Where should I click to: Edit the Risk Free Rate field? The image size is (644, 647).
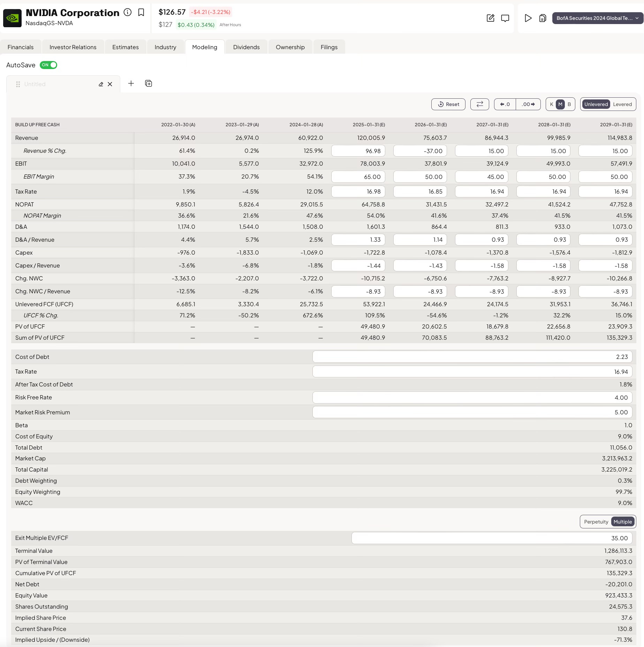point(472,397)
